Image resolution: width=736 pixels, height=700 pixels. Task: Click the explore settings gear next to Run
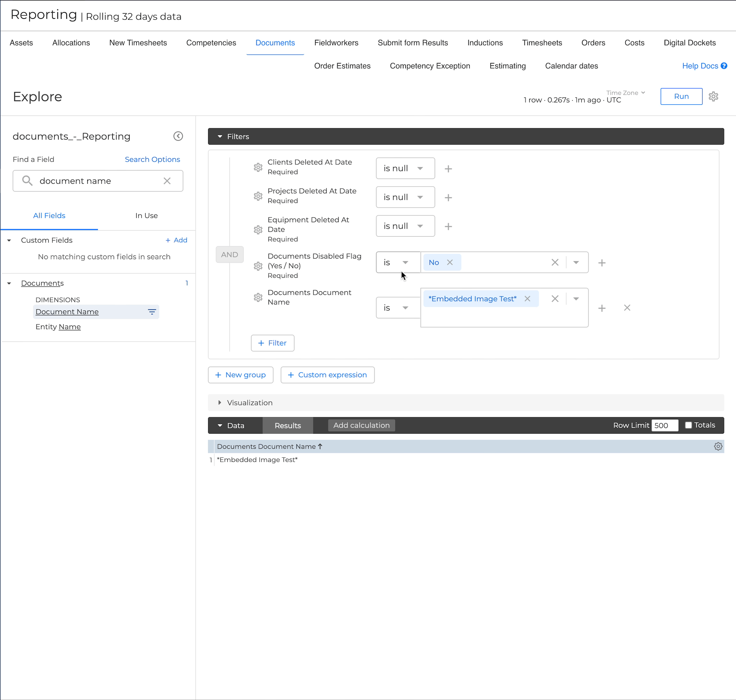click(713, 96)
